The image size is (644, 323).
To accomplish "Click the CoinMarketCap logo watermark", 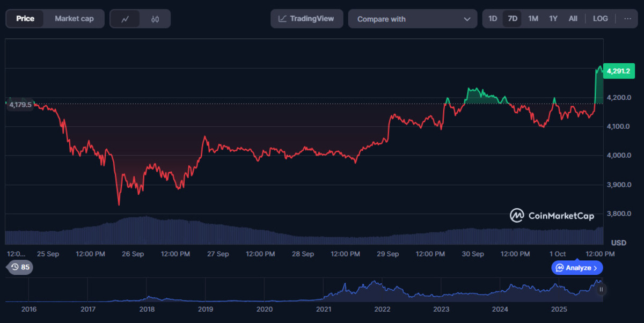I will [552, 216].
